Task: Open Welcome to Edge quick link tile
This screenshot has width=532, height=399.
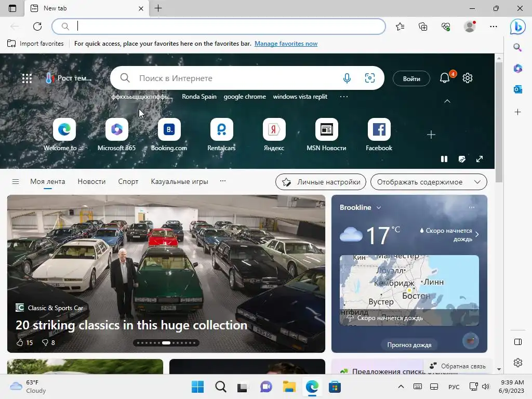Action: (64, 135)
